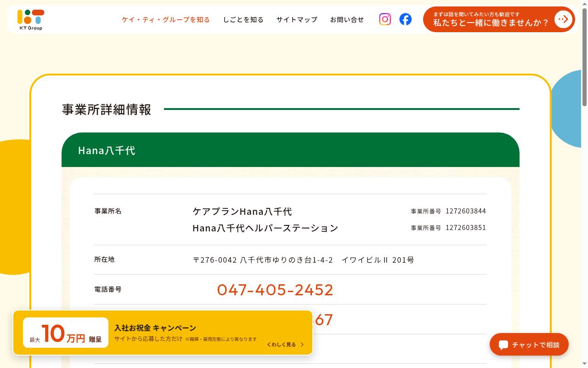This screenshot has width=588, height=368.
Task: Select text ケアプランHana八千代
Action: 242,211
